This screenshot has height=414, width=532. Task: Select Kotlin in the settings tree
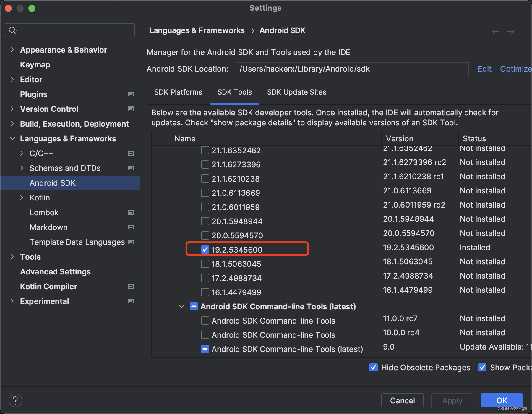40,198
